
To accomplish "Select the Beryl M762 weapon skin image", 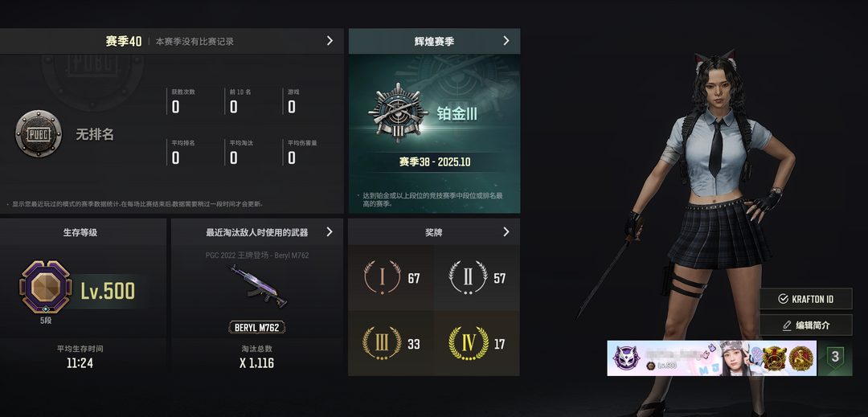I will tap(257, 285).
